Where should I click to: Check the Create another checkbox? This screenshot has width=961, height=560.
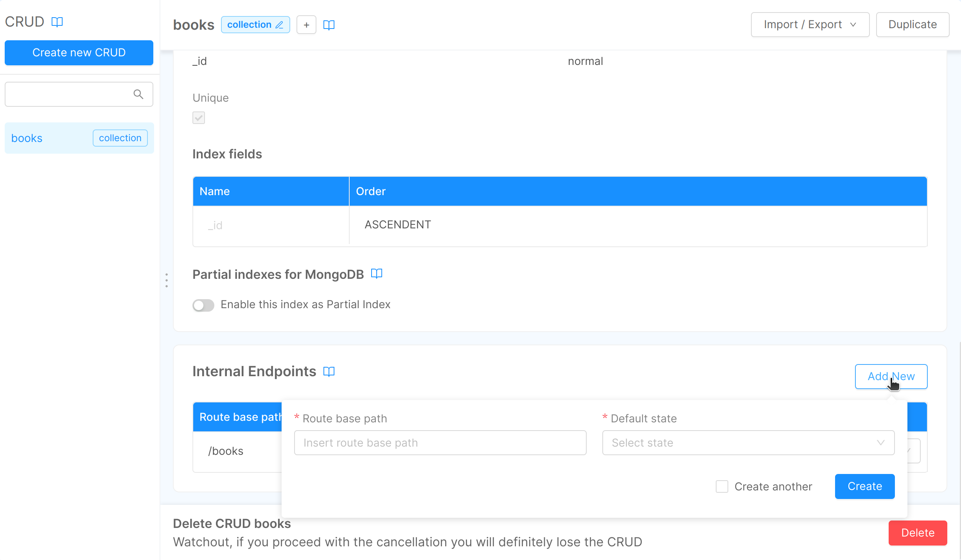coord(722,486)
